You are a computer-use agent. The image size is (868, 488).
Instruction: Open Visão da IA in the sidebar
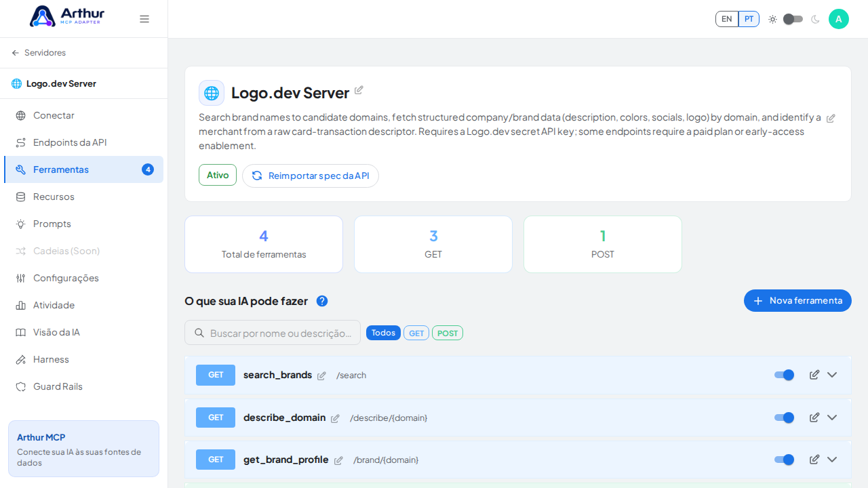point(83,332)
